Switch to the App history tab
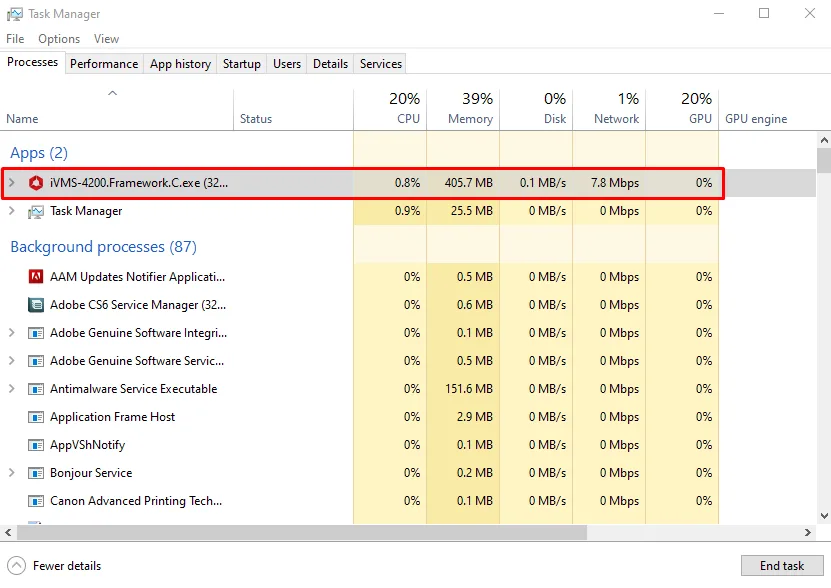 click(180, 64)
